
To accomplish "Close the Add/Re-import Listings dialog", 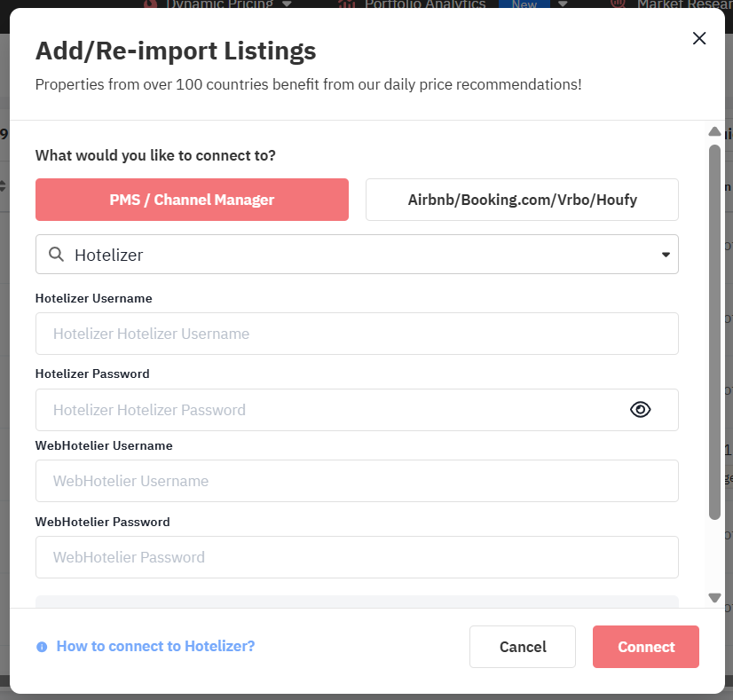I will click(699, 38).
